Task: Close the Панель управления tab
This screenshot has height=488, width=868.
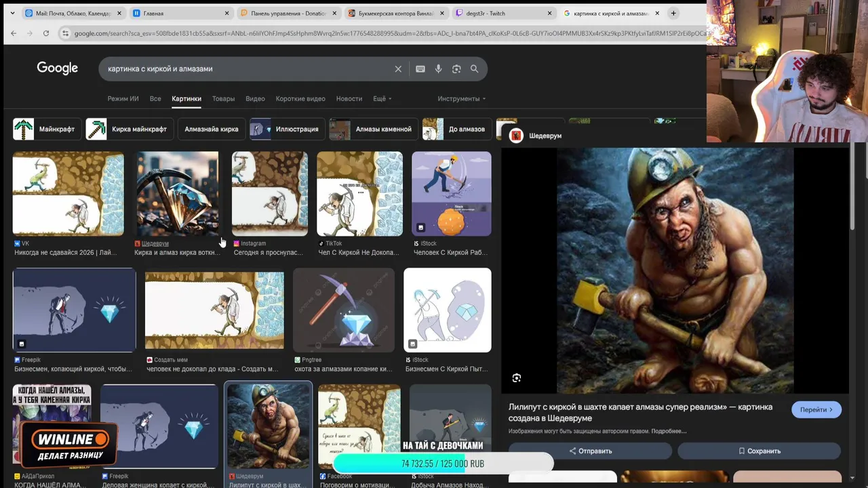Action: (334, 14)
